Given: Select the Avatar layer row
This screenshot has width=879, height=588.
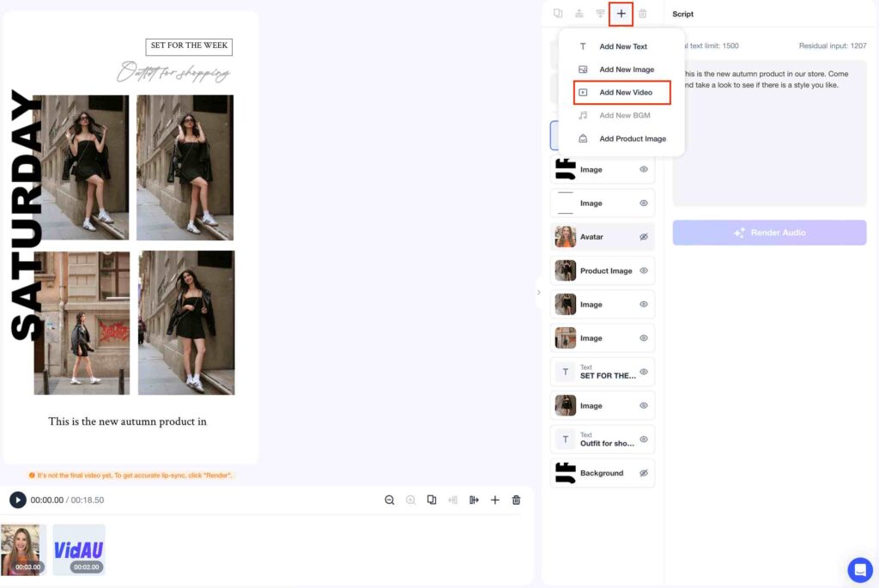Looking at the screenshot, I should click(x=602, y=237).
